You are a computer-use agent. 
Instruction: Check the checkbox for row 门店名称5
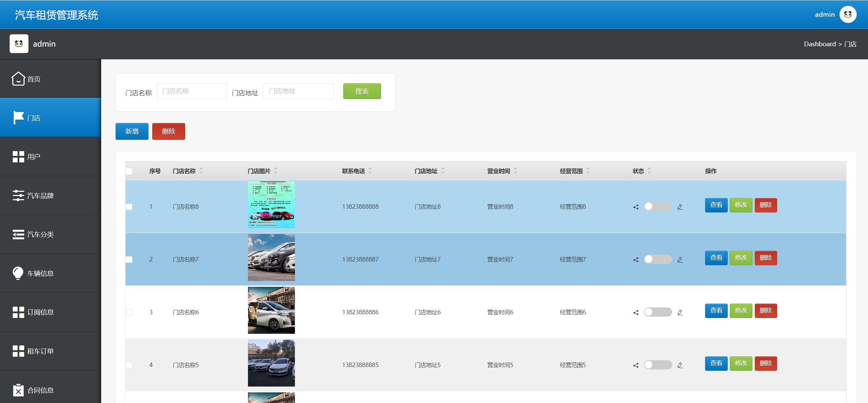(129, 365)
